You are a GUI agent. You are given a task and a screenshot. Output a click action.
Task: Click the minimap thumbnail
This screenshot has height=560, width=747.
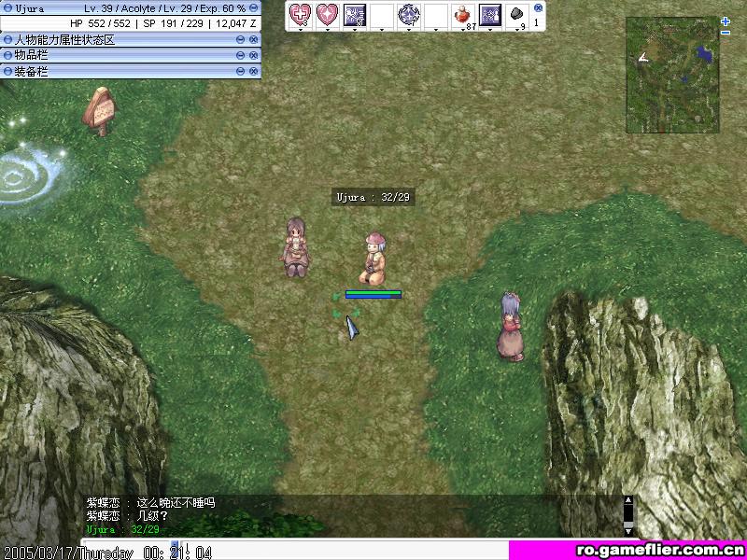tap(672, 75)
